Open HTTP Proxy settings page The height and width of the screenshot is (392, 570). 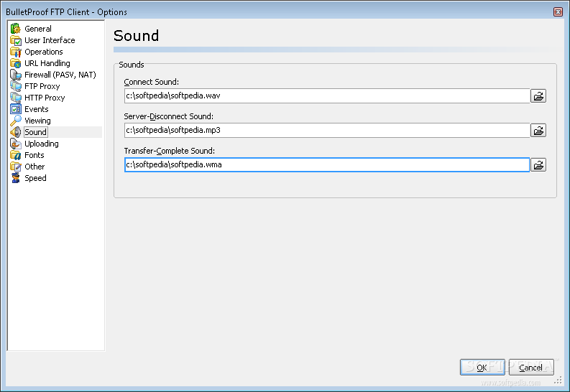coord(45,98)
